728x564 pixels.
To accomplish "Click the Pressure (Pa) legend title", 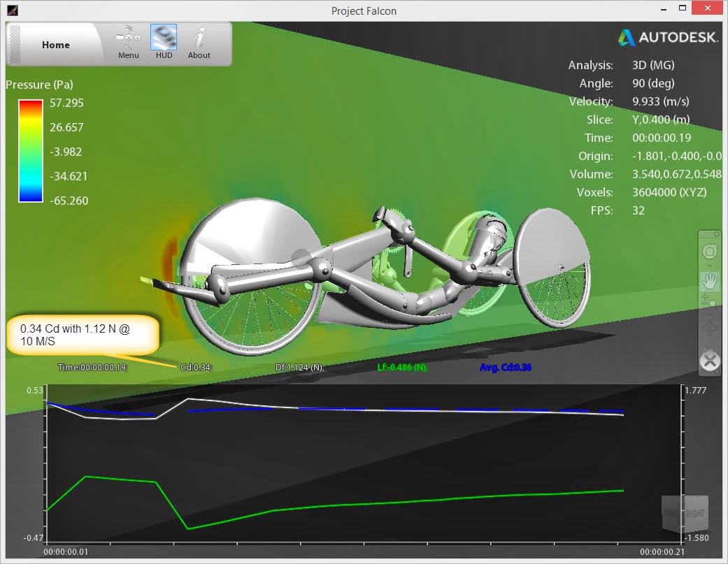I will [39, 85].
